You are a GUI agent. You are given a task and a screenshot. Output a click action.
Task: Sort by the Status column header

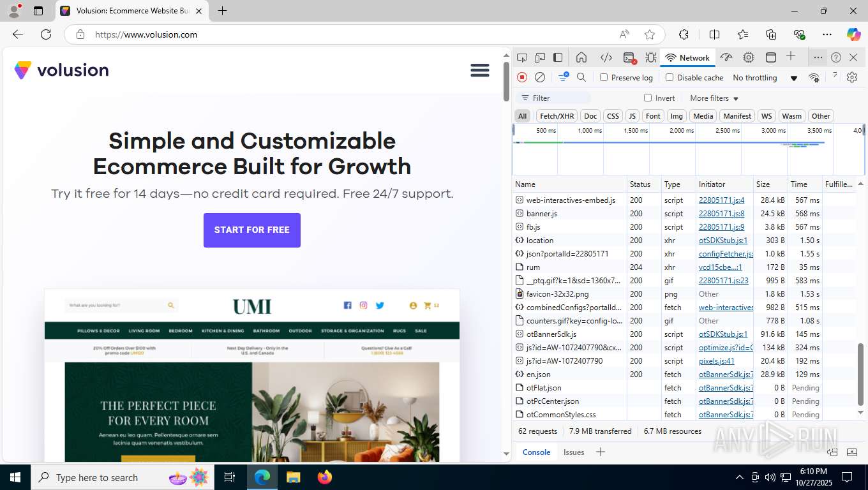[x=644, y=184]
